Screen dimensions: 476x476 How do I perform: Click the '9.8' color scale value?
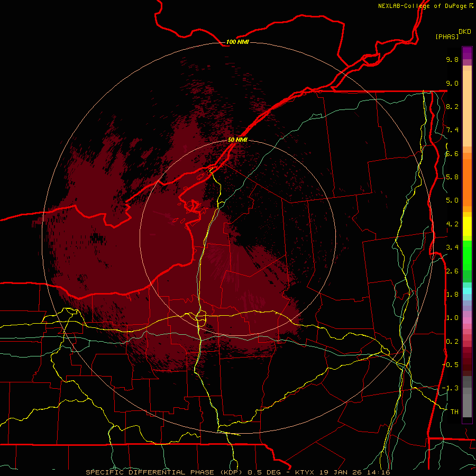(x=452, y=59)
